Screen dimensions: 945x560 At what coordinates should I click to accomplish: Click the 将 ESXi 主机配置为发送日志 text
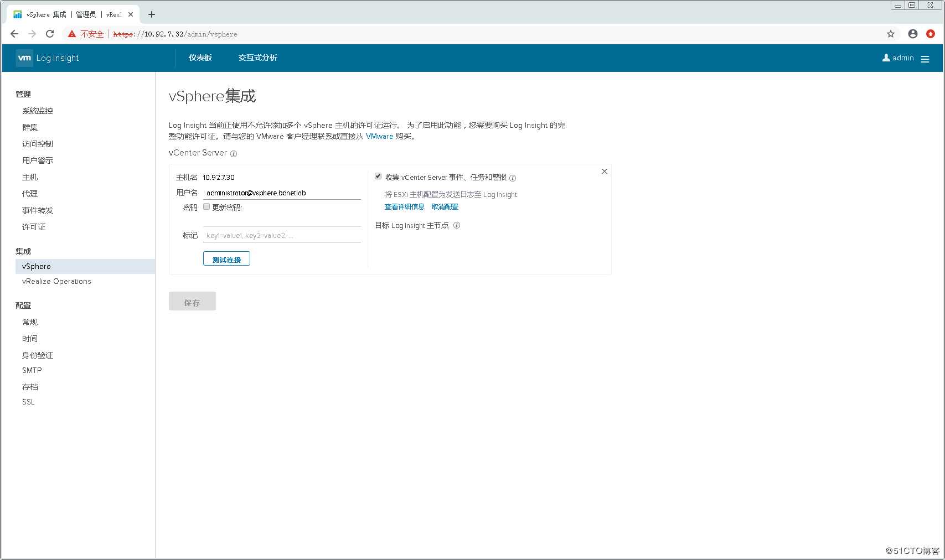[451, 195]
